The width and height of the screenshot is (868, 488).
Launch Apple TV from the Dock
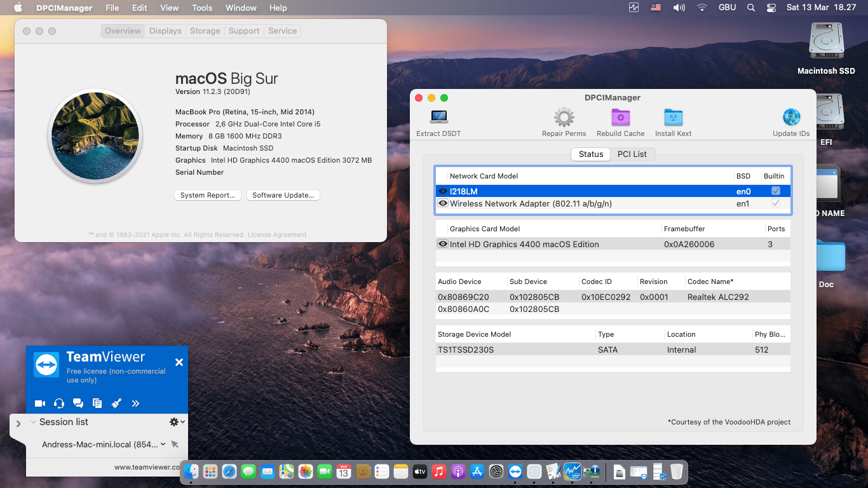pyautogui.click(x=419, y=471)
